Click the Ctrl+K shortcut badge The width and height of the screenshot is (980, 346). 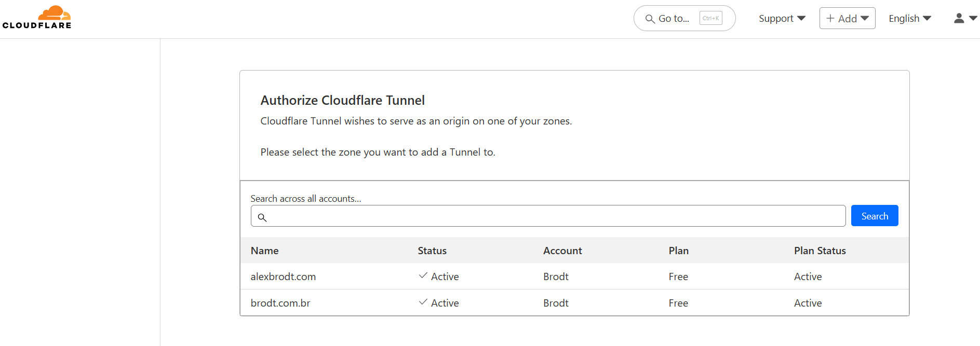(x=710, y=18)
